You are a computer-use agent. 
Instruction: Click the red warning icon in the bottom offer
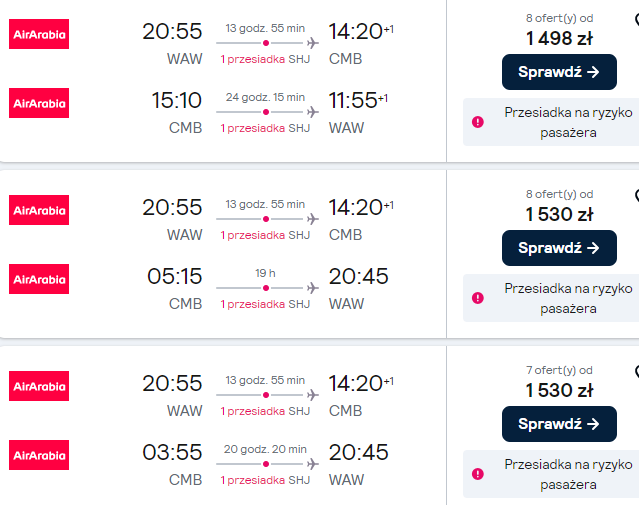pos(478,474)
